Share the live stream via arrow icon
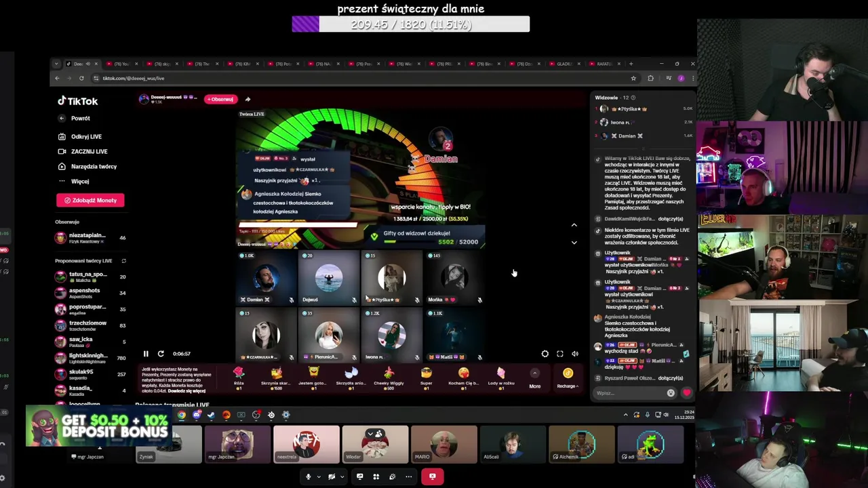The image size is (868, 488). [248, 99]
